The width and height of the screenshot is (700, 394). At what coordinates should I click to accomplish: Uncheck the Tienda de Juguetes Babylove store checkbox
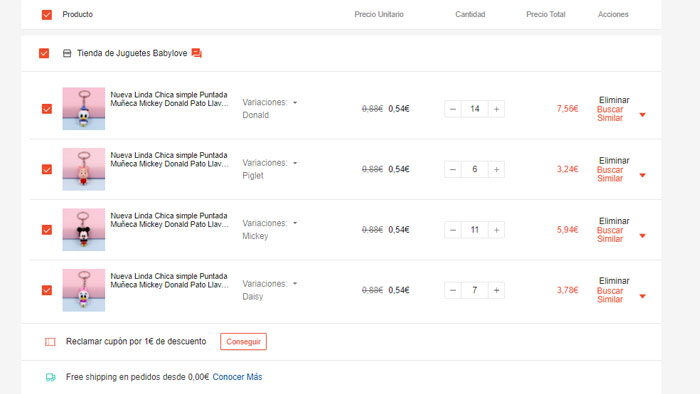[44, 54]
